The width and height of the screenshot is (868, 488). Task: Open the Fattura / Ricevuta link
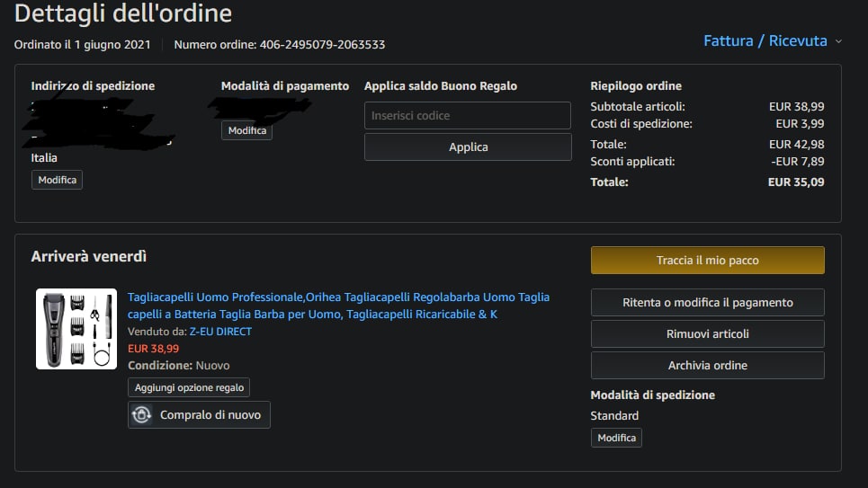(765, 41)
